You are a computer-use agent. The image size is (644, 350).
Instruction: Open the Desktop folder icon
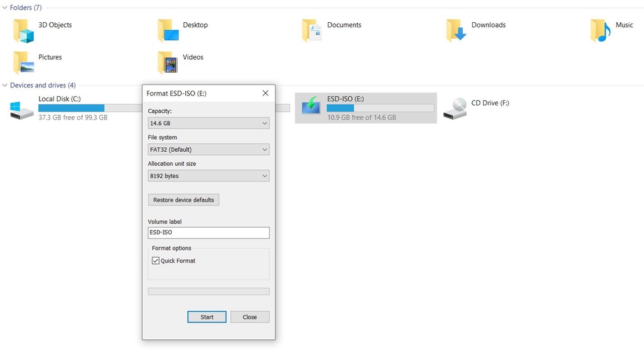[x=168, y=30]
